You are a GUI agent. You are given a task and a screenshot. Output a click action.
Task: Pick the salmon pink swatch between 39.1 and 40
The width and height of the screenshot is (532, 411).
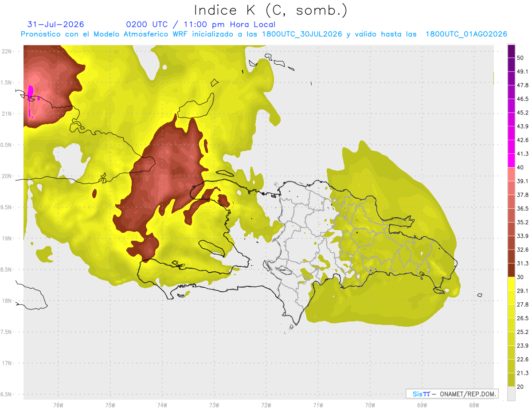pos(511,174)
